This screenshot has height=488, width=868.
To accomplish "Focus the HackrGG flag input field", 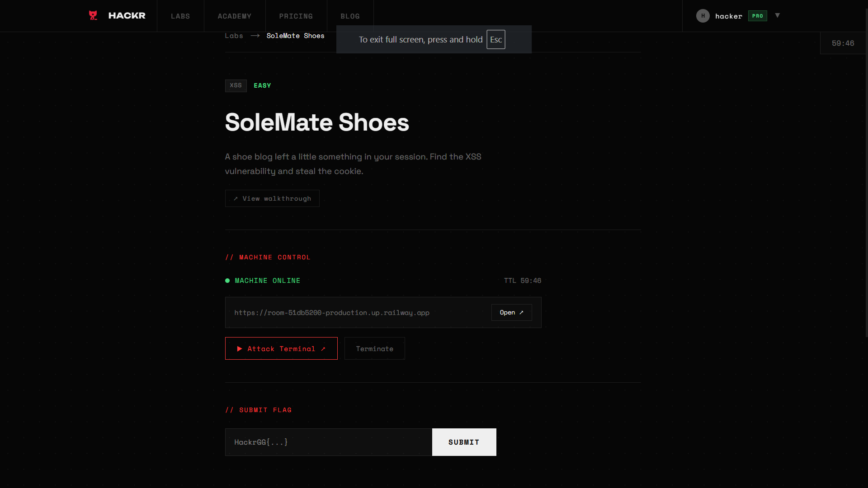I will click(x=329, y=442).
